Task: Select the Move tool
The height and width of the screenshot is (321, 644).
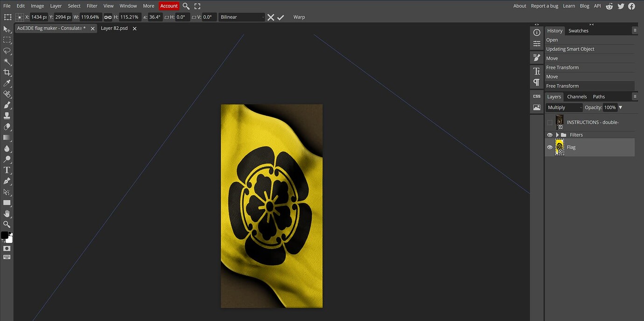Action: [x=7, y=29]
